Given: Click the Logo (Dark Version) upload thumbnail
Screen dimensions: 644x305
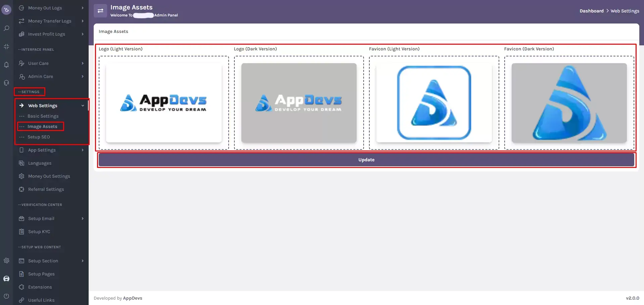Looking at the screenshot, I should tap(299, 103).
